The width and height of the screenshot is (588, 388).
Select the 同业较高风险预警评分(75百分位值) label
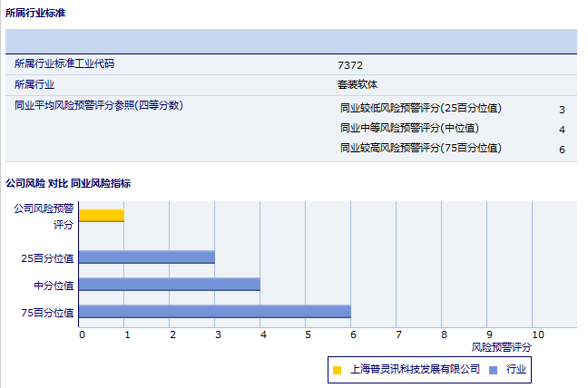420,148
